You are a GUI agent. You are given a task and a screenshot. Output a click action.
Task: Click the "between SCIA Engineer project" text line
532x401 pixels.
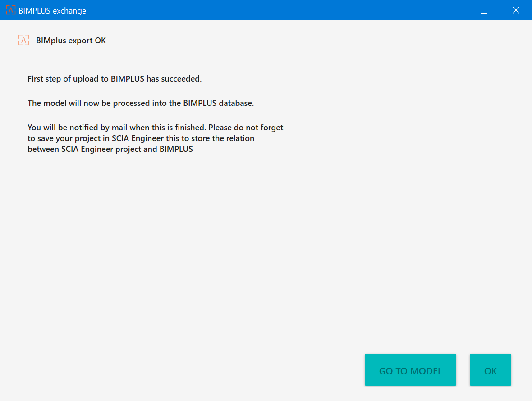pyautogui.click(x=110, y=149)
